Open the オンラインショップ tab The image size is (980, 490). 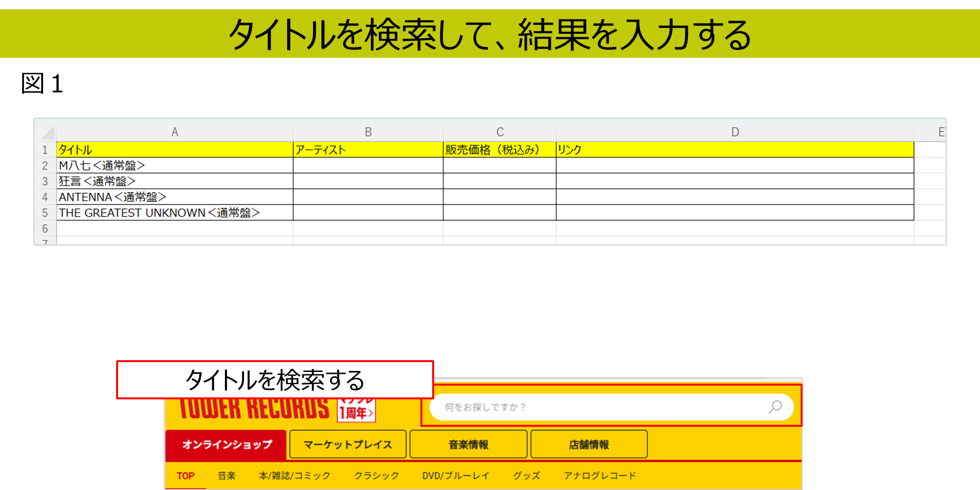pos(226,444)
